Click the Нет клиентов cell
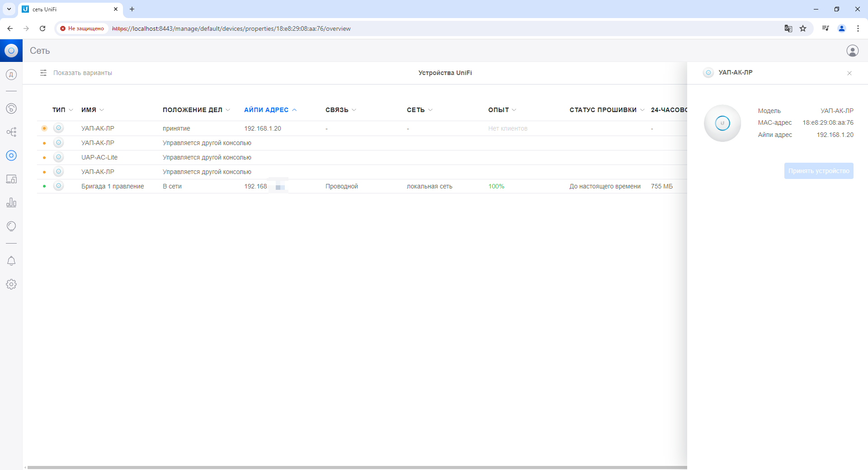The height and width of the screenshot is (470, 868). tap(508, 128)
